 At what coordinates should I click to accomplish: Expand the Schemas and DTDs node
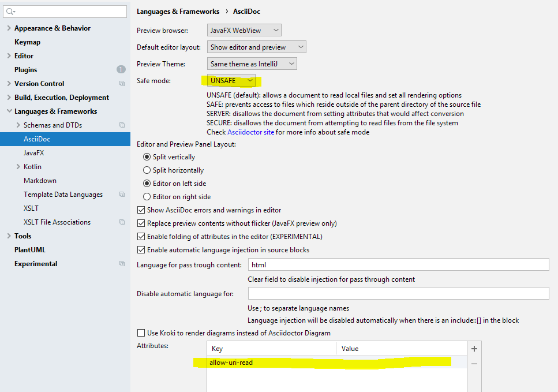pyautogui.click(x=18, y=125)
